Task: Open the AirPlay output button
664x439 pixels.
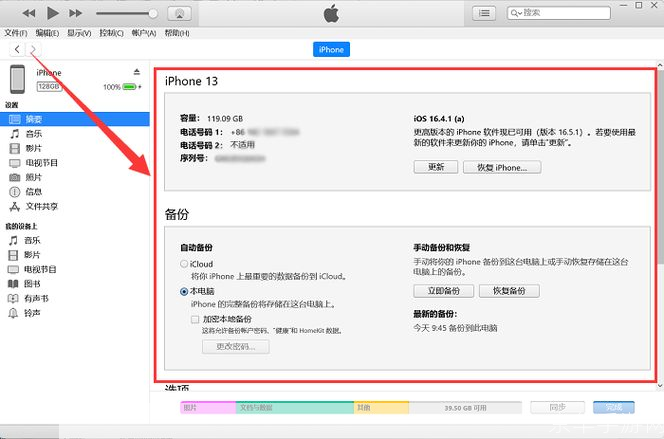Action: (x=180, y=14)
